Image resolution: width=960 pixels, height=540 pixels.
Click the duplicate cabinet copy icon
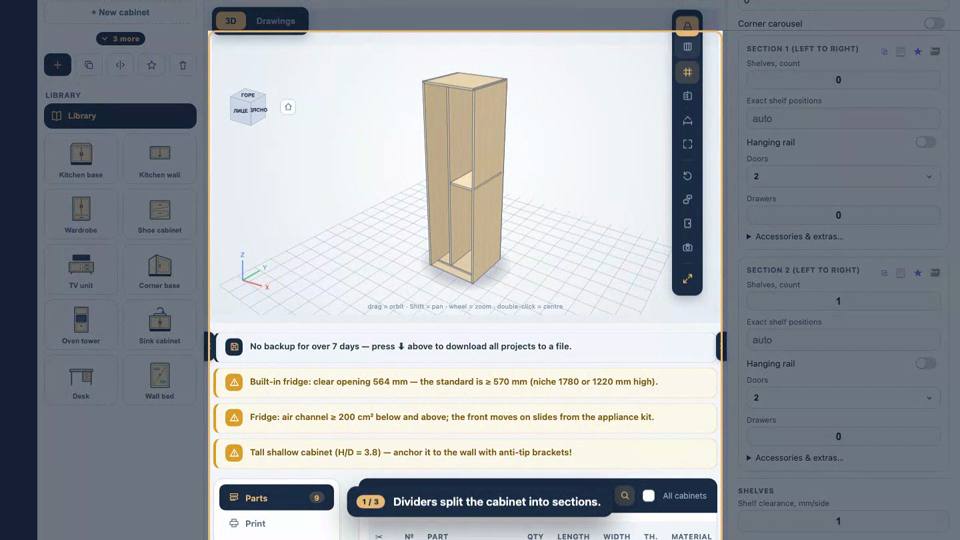[x=89, y=65]
